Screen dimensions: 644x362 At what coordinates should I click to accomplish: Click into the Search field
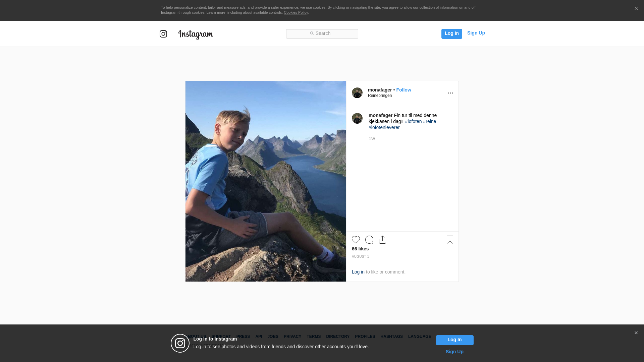322,34
